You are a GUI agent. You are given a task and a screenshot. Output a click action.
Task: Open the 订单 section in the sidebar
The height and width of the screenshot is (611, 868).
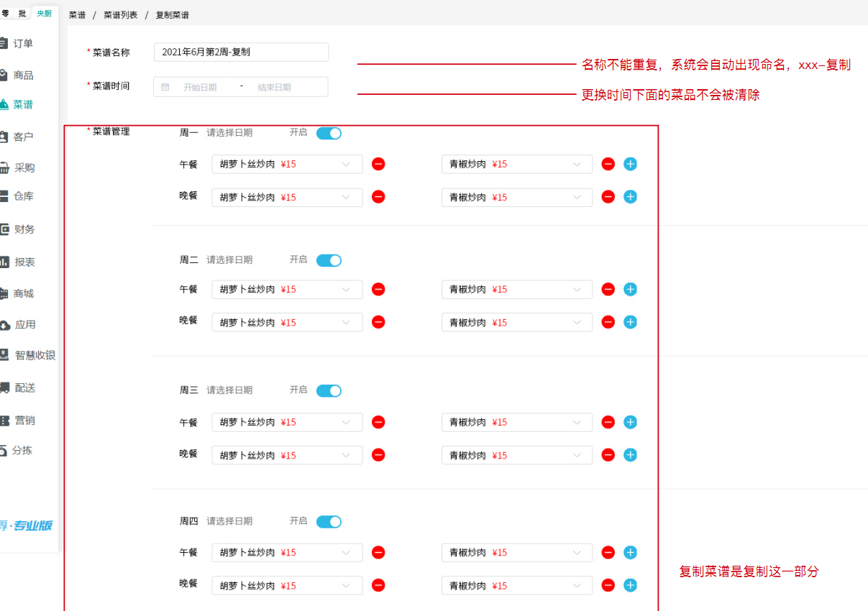tap(23, 43)
